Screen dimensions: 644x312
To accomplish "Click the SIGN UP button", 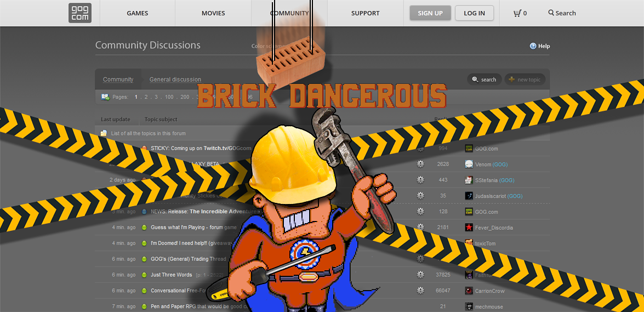I will [430, 13].
